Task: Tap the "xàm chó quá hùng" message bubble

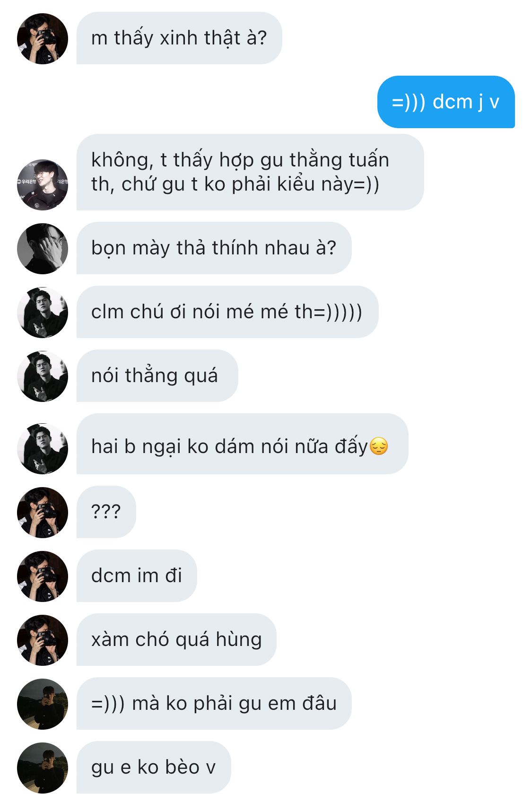Action: click(176, 639)
